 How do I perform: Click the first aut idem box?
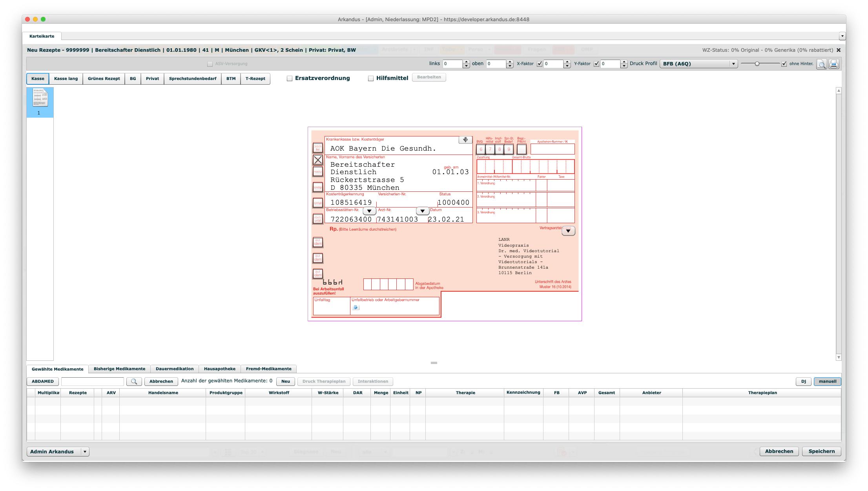coord(317,242)
